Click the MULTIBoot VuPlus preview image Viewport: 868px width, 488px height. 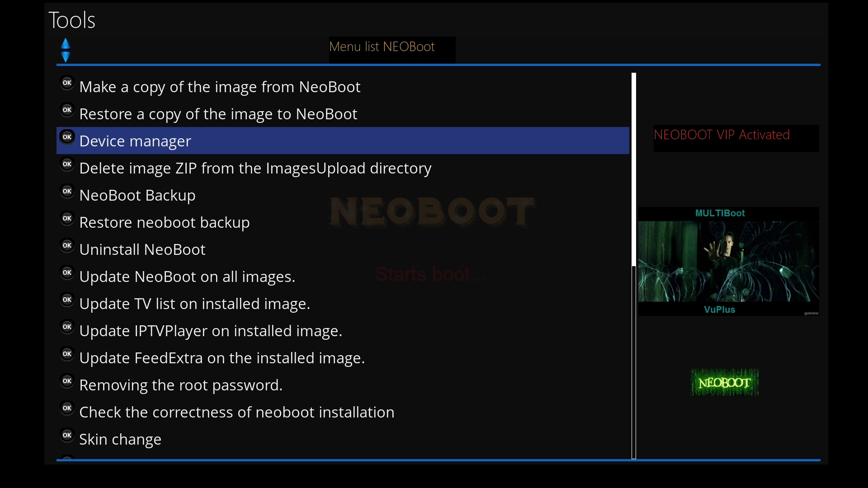click(728, 261)
